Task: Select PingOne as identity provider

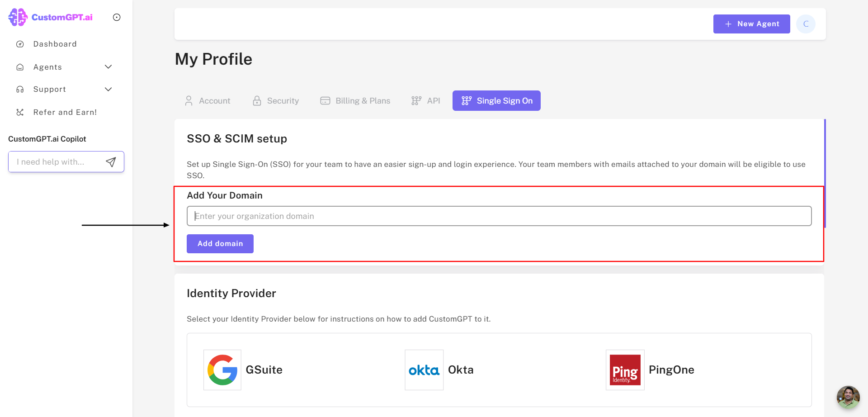Action: tap(671, 370)
